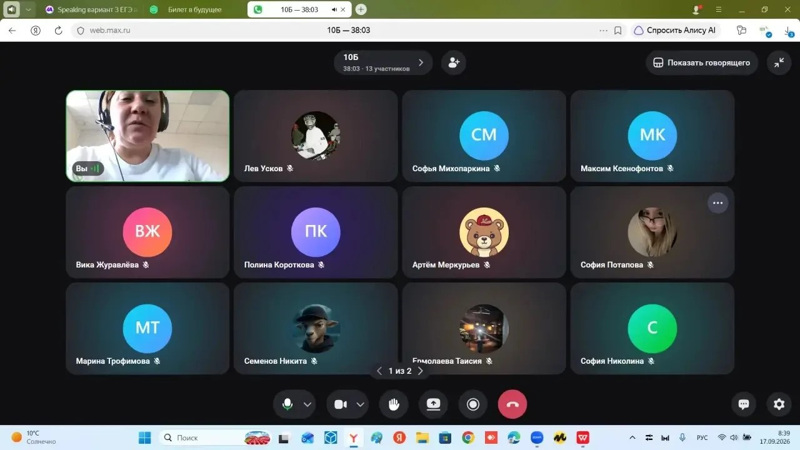800x450 pixels.
Task: Add a participant to the call
Action: coord(454,62)
